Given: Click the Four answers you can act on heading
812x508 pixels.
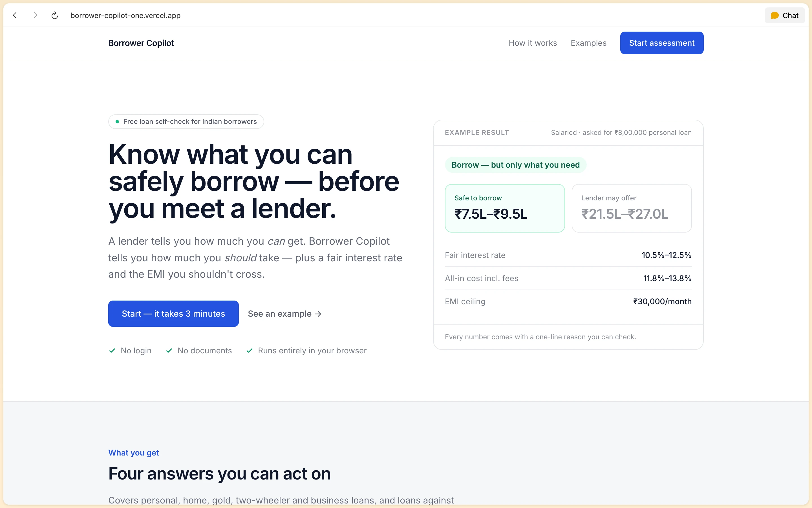Looking at the screenshot, I should click(x=219, y=473).
